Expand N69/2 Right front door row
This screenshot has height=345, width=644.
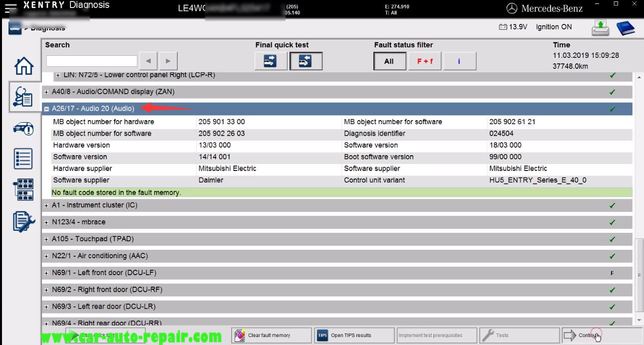[x=47, y=290]
